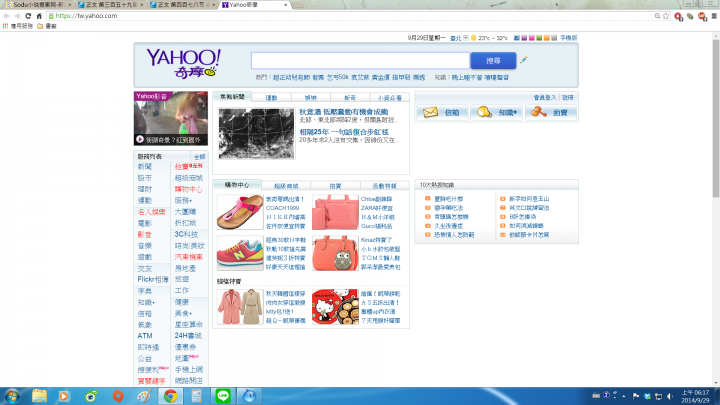The width and height of the screenshot is (720, 405).
Task: Reload the page with the browser refresh icon
Action: (28, 16)
